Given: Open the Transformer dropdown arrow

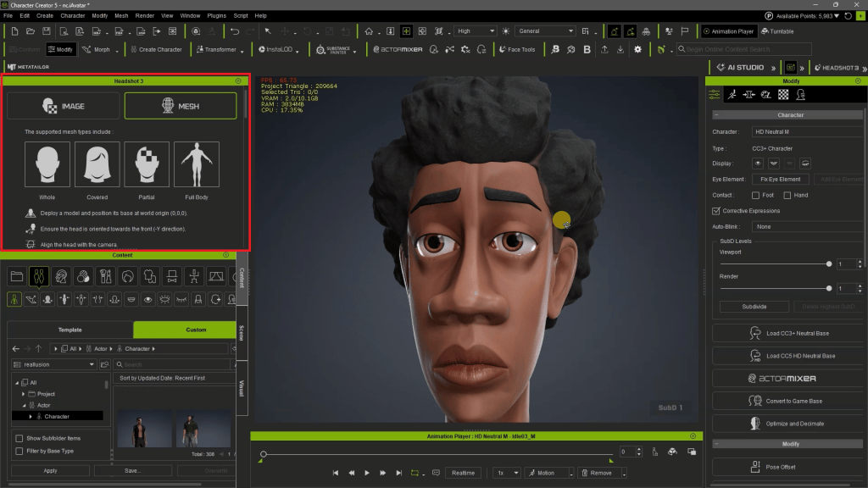Looking at the screenshot, I should click(x=242, y=50).
